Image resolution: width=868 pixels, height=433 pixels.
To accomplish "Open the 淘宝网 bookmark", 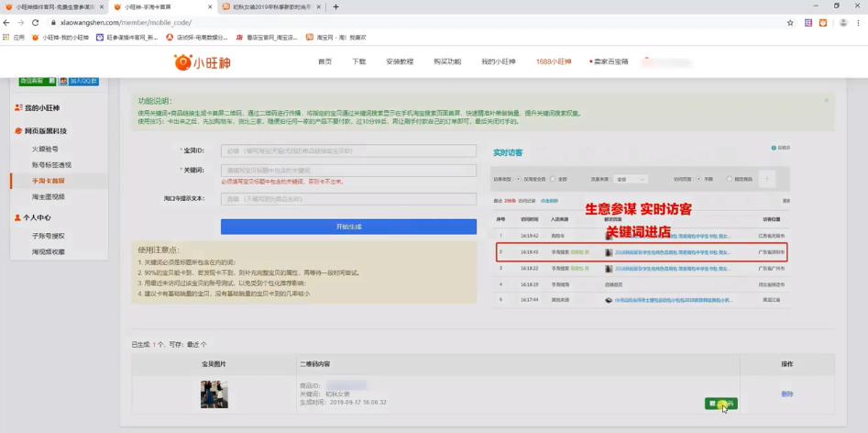I will (x=336, y=38).
